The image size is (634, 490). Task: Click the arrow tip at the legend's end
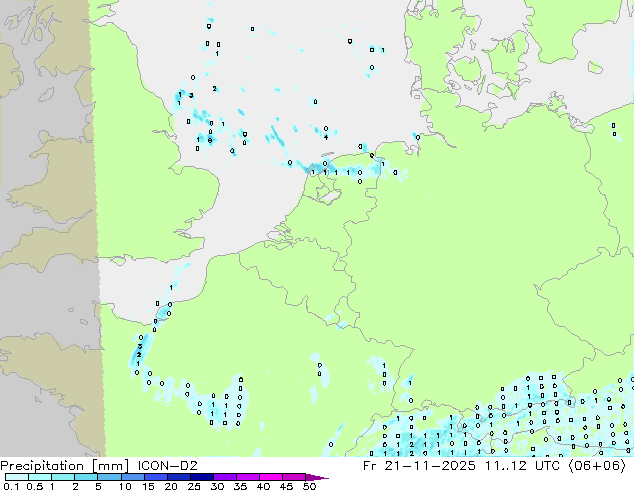317,477
